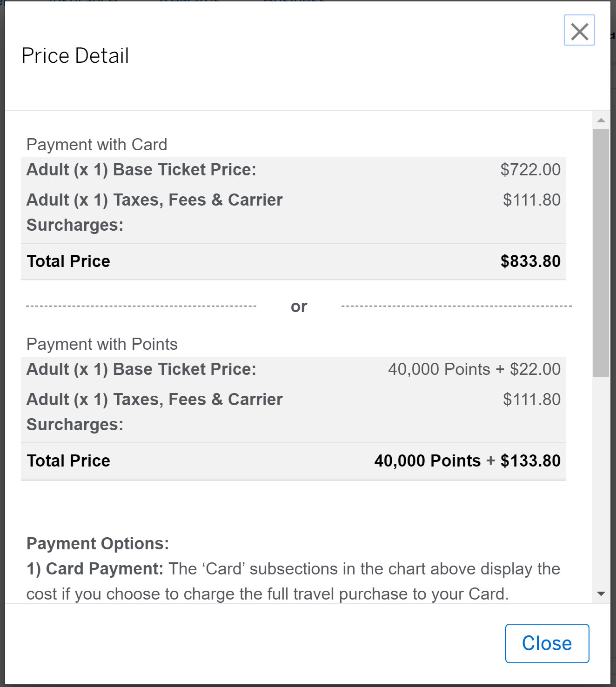
Task: Click the Card Payment description label
Action: 95,569
